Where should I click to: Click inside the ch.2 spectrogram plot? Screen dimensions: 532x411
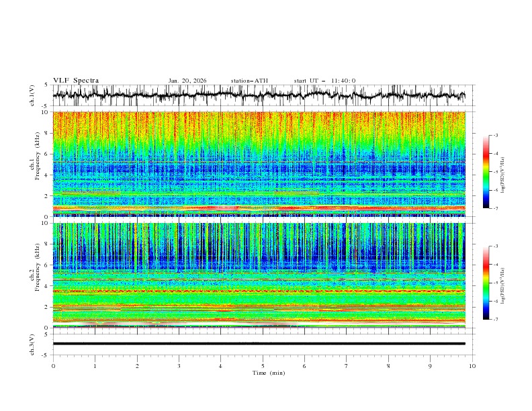259,275
